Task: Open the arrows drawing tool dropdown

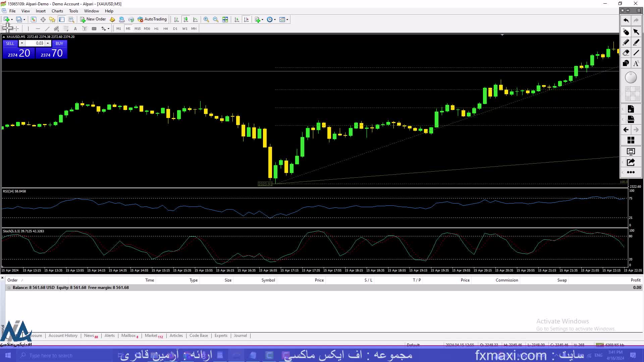Action: pos(108,29)
